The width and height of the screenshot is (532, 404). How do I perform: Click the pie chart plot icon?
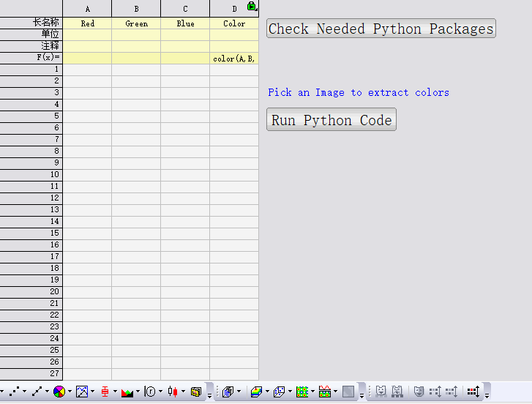click(59, 392)
